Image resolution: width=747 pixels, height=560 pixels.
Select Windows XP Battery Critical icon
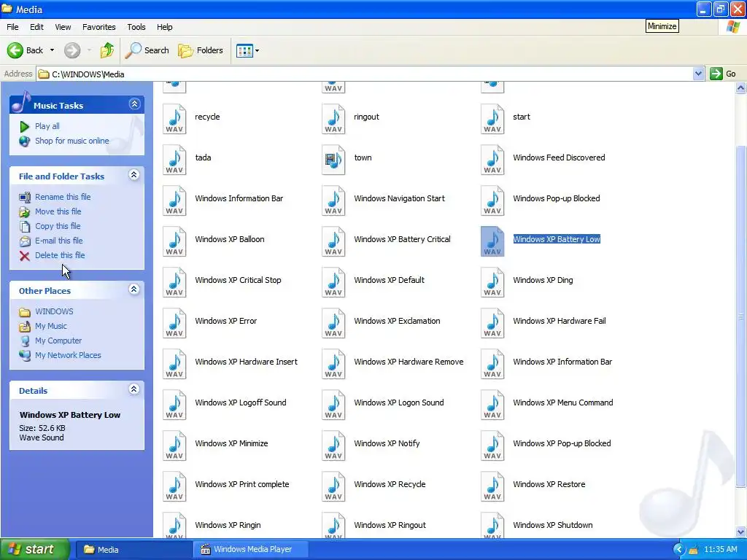pos(333,241)
